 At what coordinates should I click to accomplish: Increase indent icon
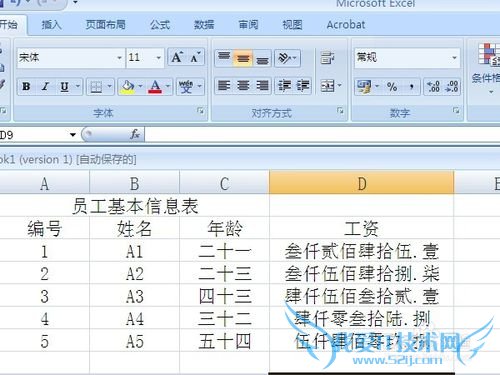click(303, 86)
